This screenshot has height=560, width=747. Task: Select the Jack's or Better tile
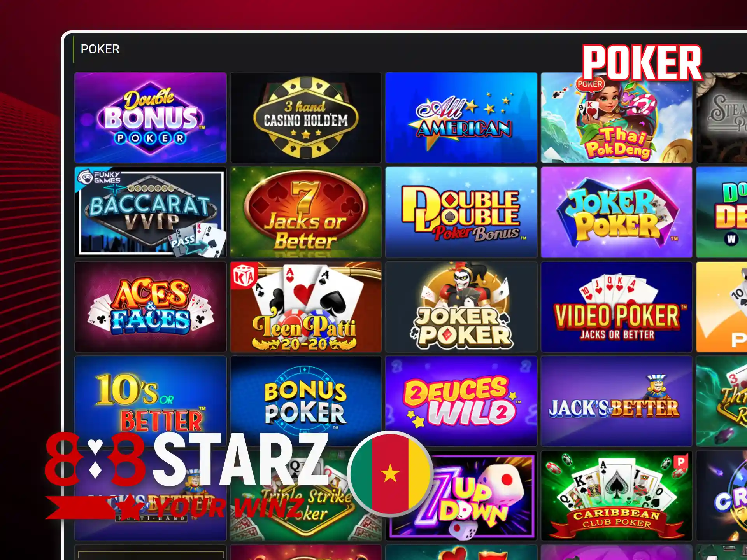617,401
